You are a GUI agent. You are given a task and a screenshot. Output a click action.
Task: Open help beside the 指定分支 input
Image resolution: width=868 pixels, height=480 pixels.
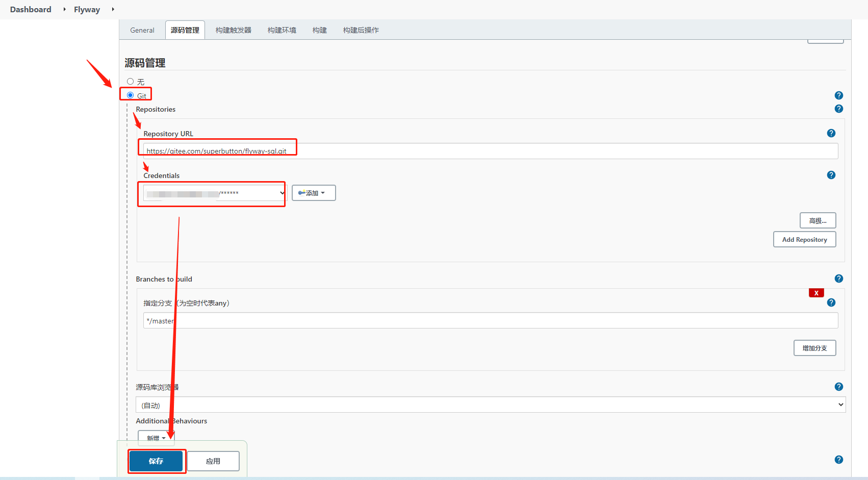pyautogui.click(x=831, y=302)
